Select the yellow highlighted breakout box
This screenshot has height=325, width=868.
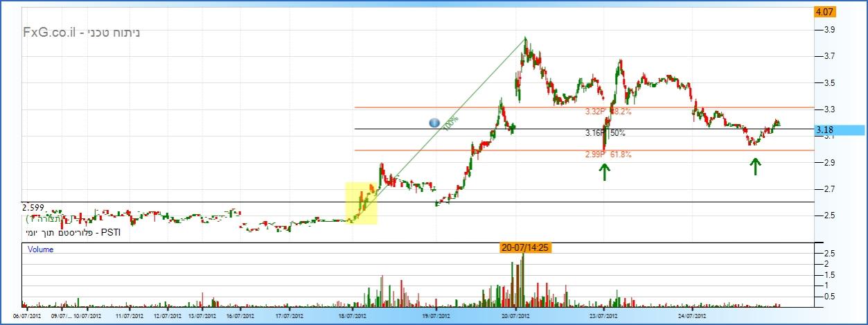(x=361, y=203)
